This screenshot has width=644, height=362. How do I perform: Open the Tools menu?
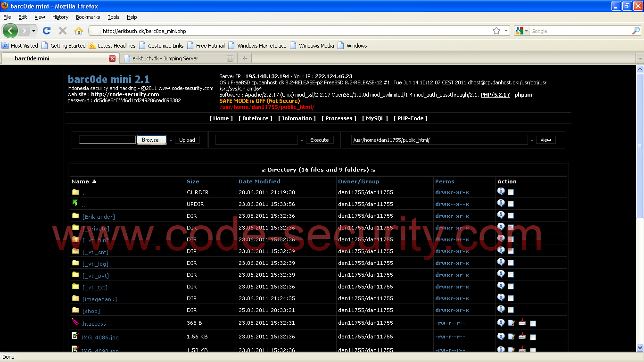pyautogui.click(x=114, y=17)
